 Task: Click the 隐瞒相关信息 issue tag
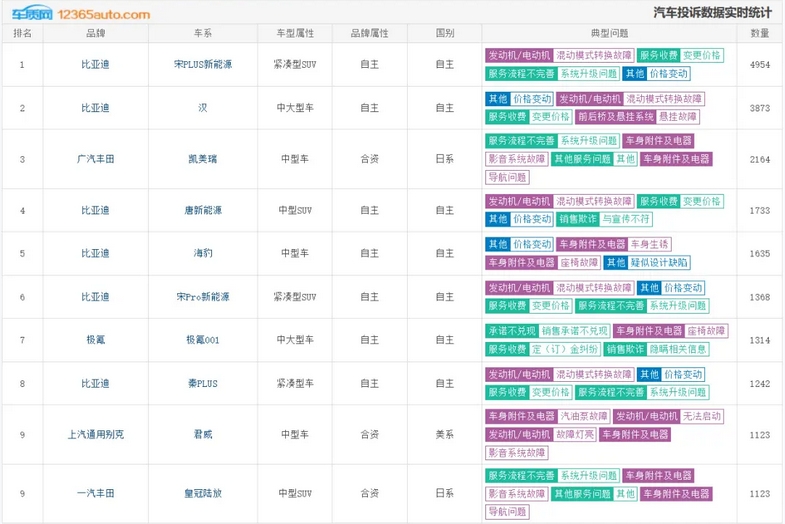[x=678, y=349]
